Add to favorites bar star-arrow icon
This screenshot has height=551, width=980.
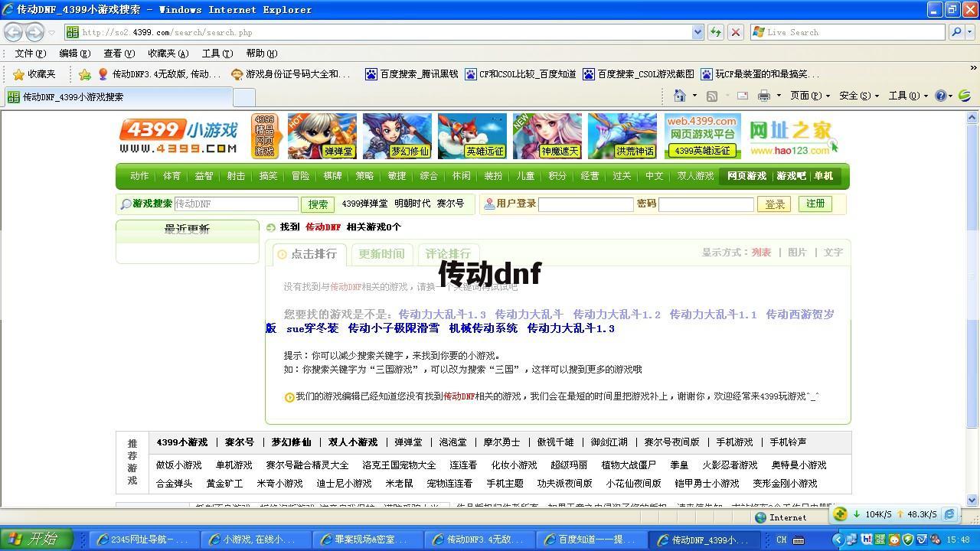tap(84, 74)
